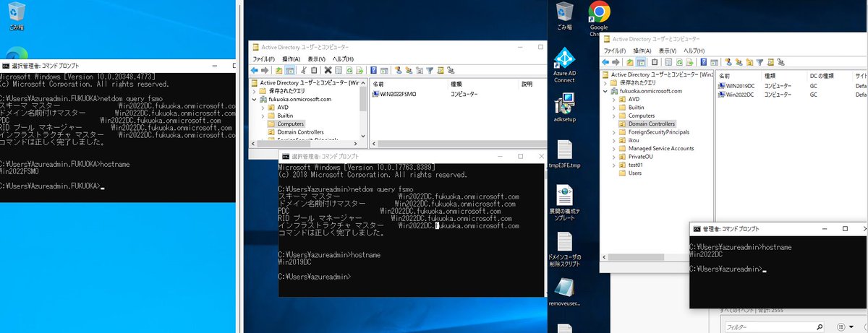The width and height of the screenshot is (868, 333).
Task: Click New user icon in WIN2022FSMO directory window
Action: pyautogui.click(x=398, y=70)
